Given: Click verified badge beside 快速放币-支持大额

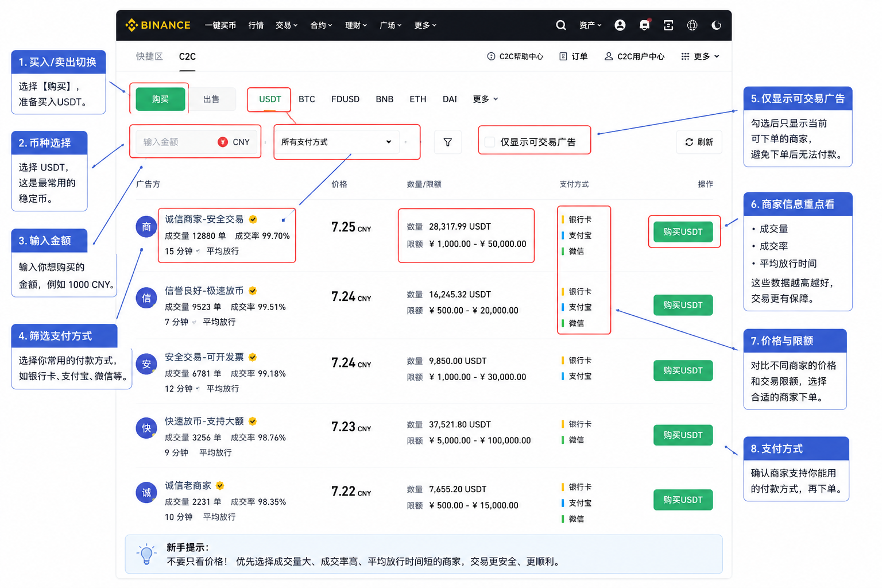Looking at the screenshot, I should (253, 421).
